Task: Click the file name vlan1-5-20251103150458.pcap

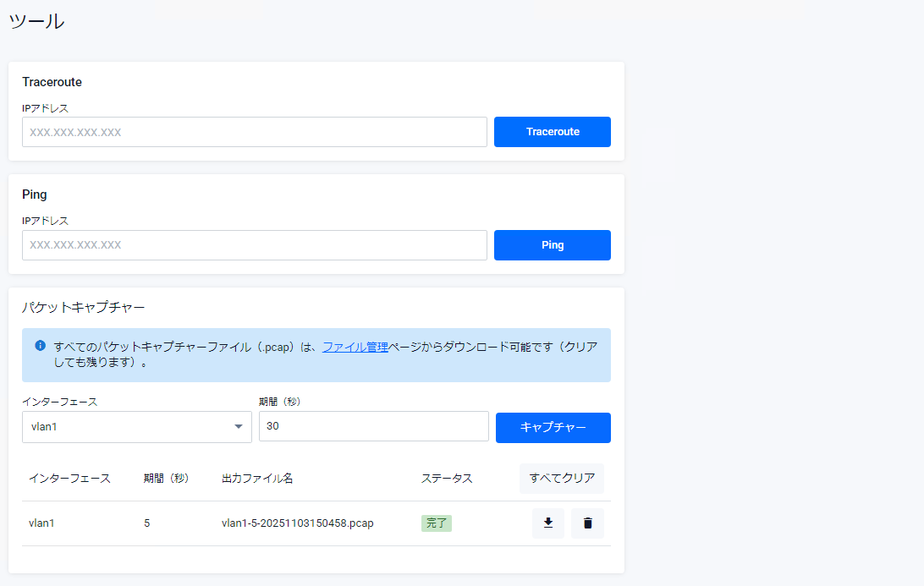Action: coord(297,523)
